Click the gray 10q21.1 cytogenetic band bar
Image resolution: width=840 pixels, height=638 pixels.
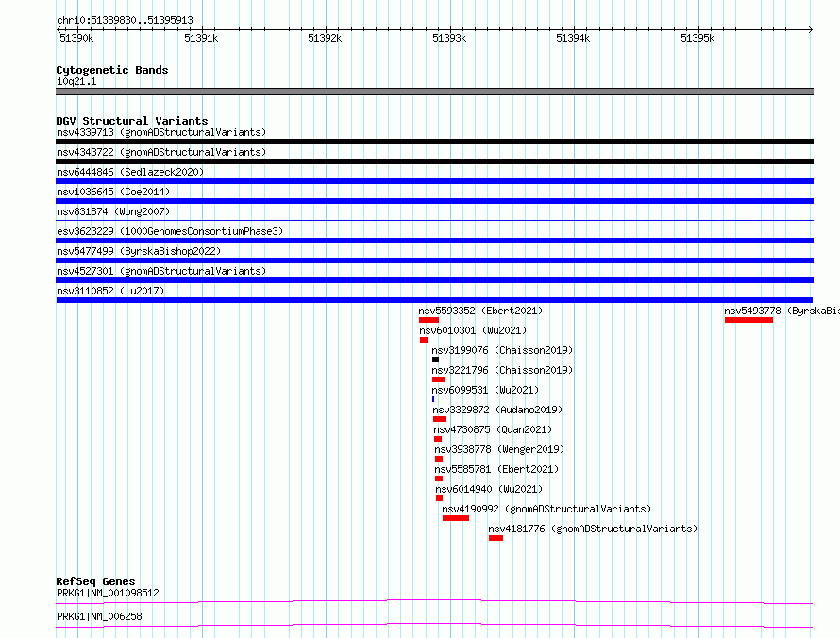click(x=434, y=92)
